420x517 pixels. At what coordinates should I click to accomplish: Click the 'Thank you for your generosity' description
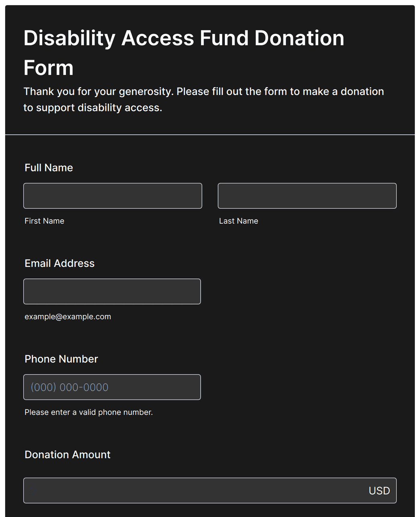coord(204,99)
